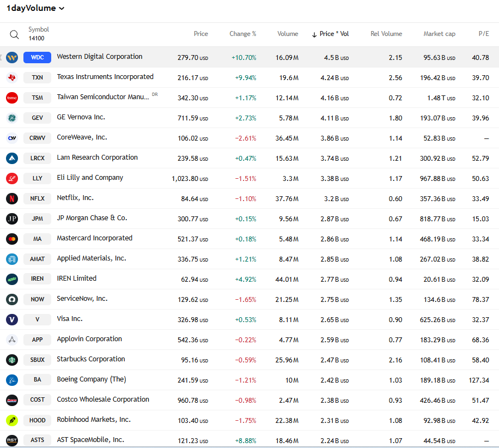The width and height of the screenshot is (499, 448).
Task: Sort by Price column header
Action: click(x=201, y=34)
